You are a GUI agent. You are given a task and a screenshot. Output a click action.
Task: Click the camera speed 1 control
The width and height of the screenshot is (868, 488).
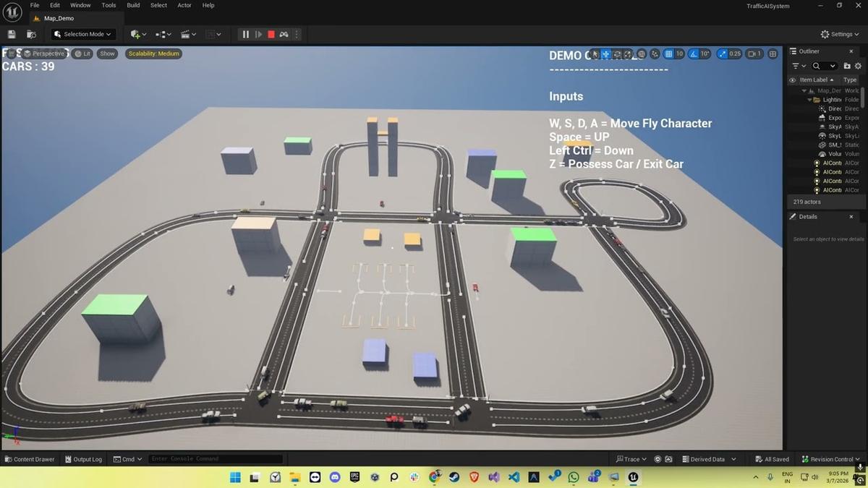pos(755,53)
